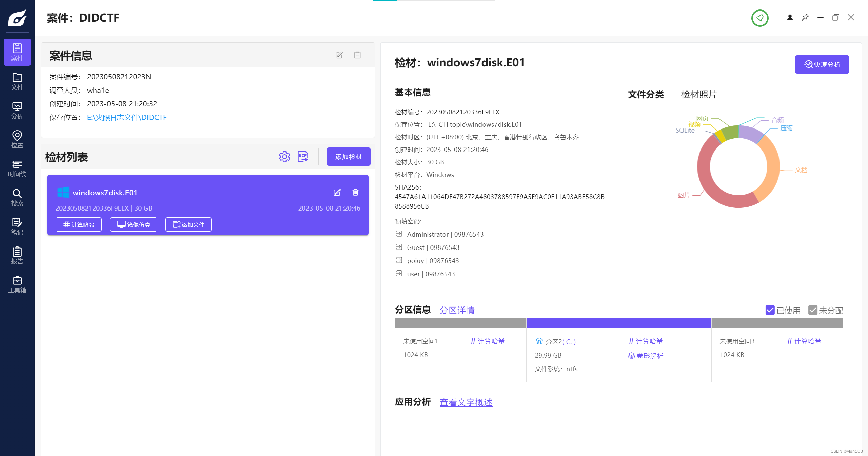The width and height of the screenshot is (868, 456).
Task: Toggle the 已使用 checkbox
Action: 770,310
